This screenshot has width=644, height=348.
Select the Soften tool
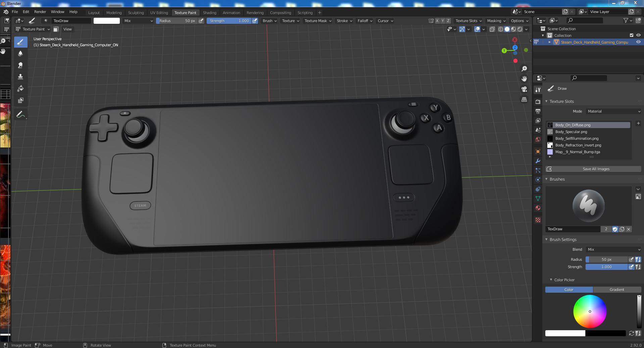[20, 54]
